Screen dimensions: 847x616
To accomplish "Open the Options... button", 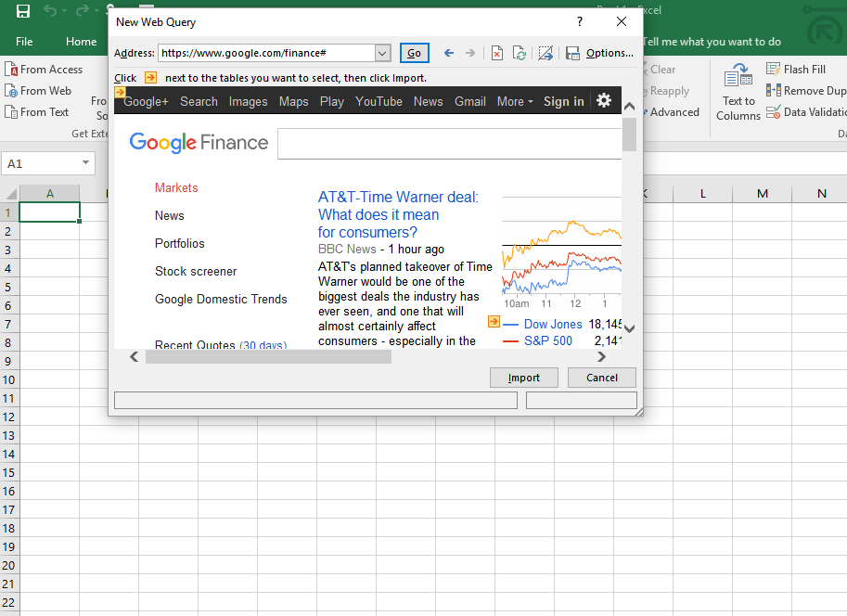I will tap(610, 53).
